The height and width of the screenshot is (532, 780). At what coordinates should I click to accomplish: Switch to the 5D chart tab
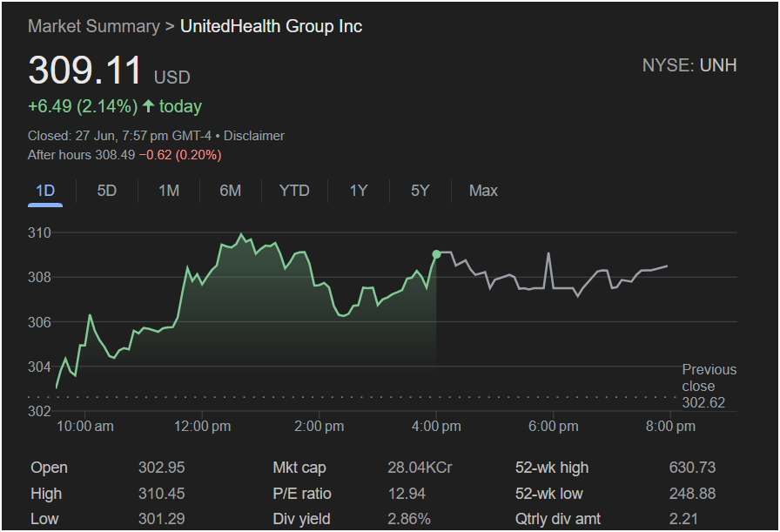(106, 191)
